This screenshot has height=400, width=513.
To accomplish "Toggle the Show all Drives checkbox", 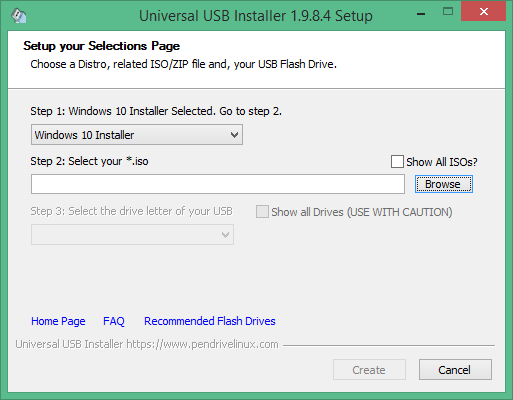I will pyautogui.click(x=262, y=212).
